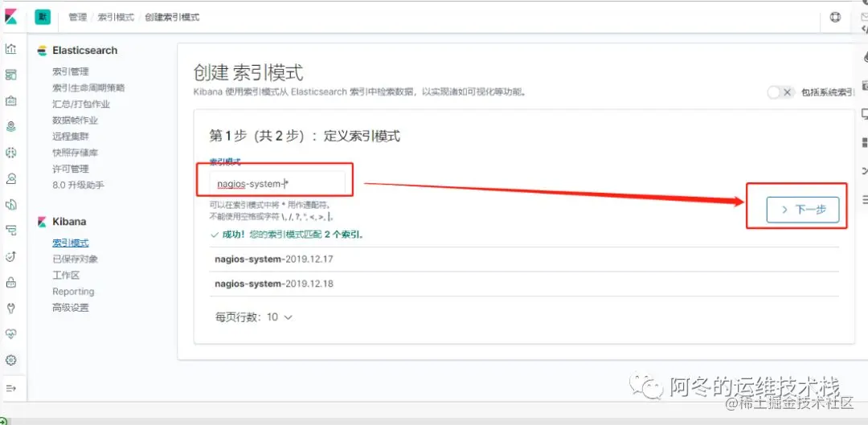Open the Management gear icon
Image resolution: width=868 pixels, height=425 pixels.
tap(10, 360)
